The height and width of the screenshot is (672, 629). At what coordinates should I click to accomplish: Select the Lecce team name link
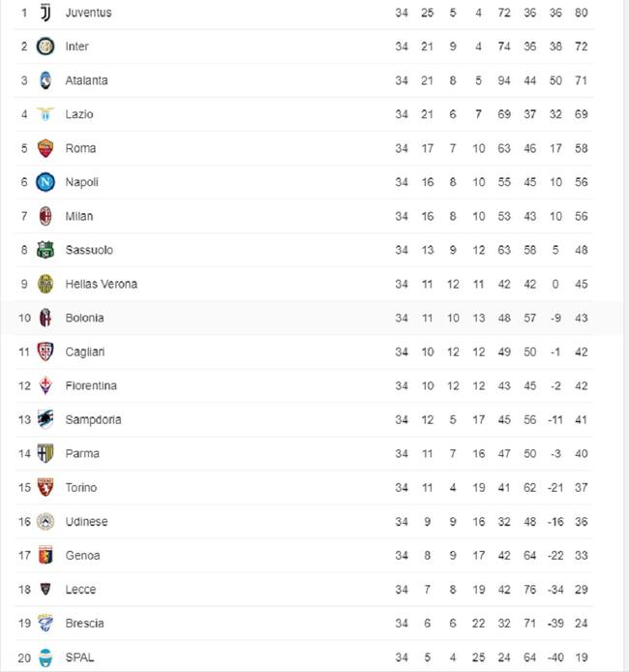(x=80, y=589)
